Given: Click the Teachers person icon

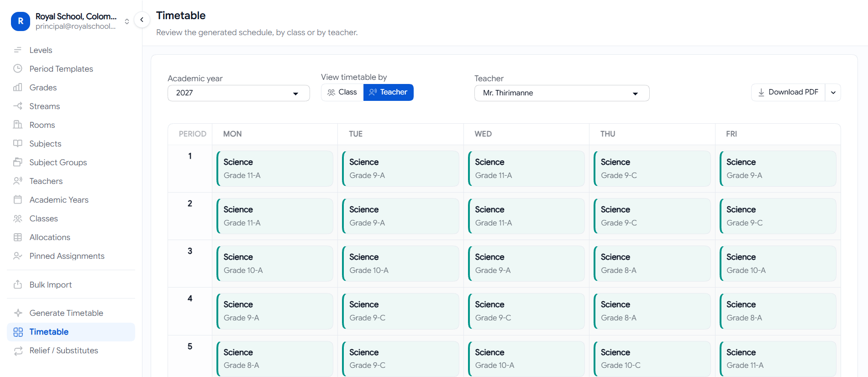Looking at the screenshot, I should coord(18,181).
